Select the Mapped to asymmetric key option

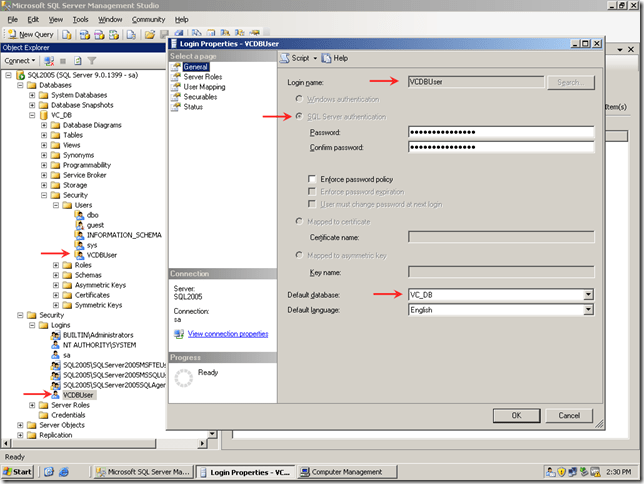click(300, 255)
